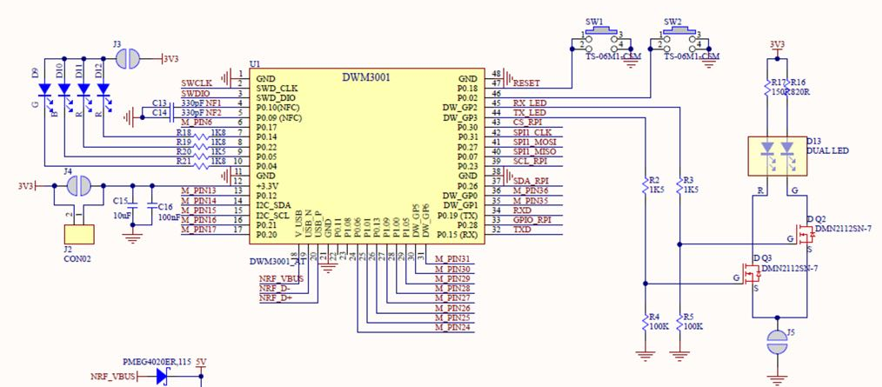Click the M_PIN24 net label
This screenshot has width=882, height=387.
[452, 327]
